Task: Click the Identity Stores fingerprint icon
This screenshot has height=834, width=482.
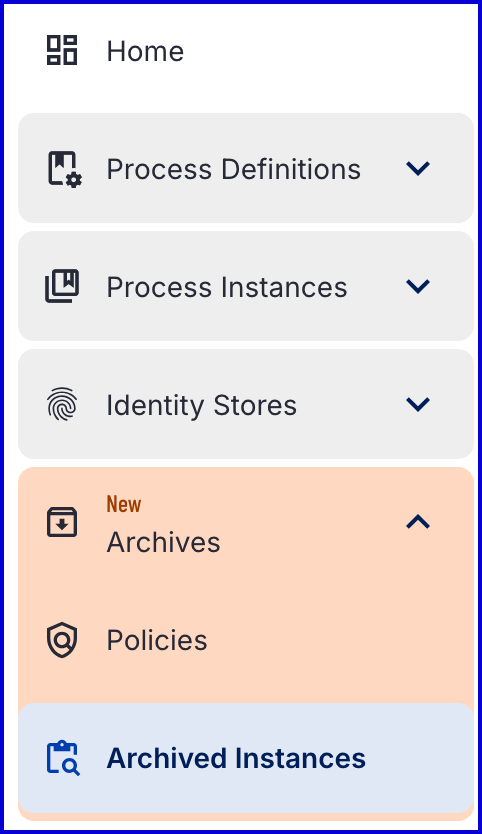Action: pos(62,404)
